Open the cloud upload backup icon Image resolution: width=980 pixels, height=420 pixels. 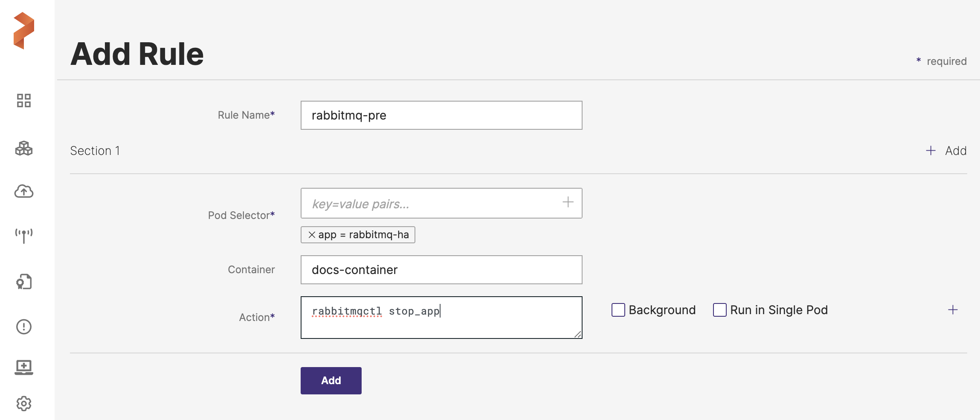coord(24,192)
